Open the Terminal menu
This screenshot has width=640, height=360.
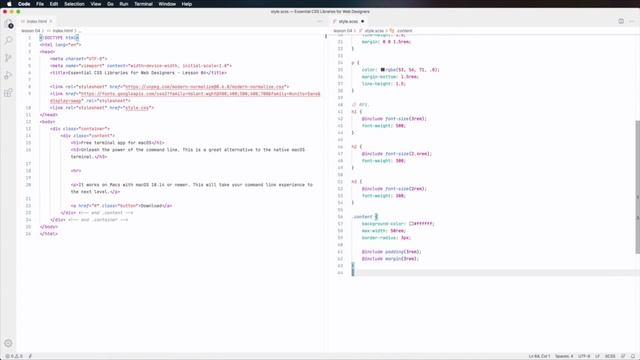pyautogui.click(x=143, y=4)
